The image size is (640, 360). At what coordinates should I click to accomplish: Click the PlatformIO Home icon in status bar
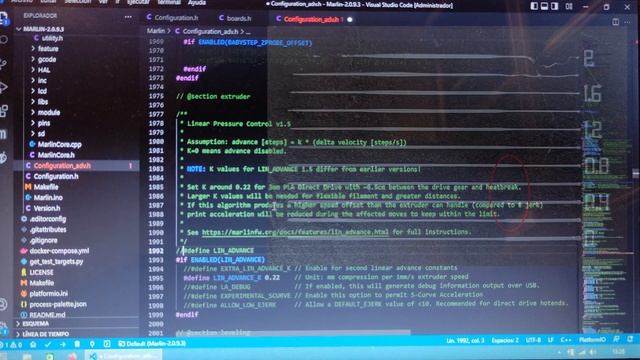pos(33,344)
